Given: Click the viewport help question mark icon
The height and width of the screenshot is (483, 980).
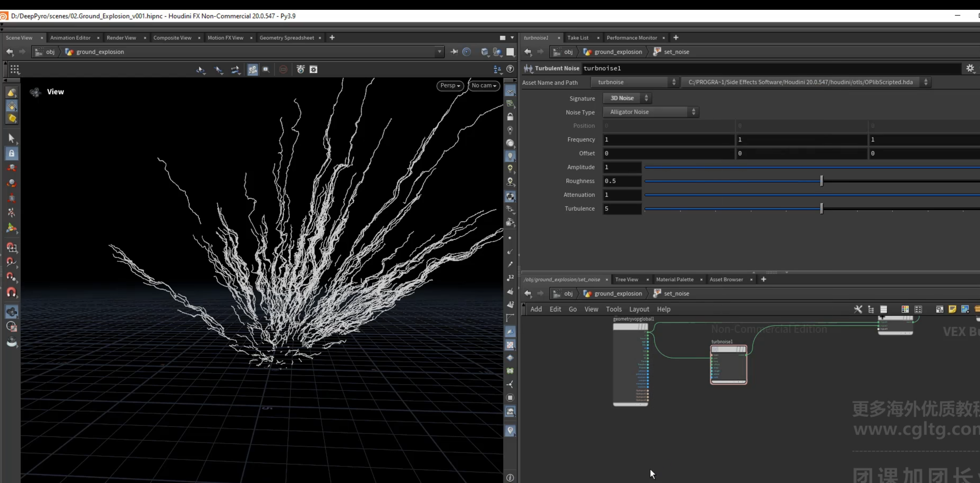Looking at the screenshot, I should pos(510,69).
